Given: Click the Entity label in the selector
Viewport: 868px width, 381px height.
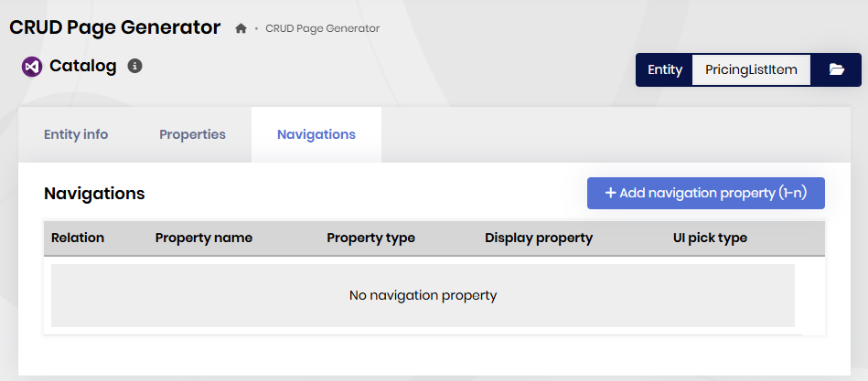Looking at the screenshot, I should [665, 69].
